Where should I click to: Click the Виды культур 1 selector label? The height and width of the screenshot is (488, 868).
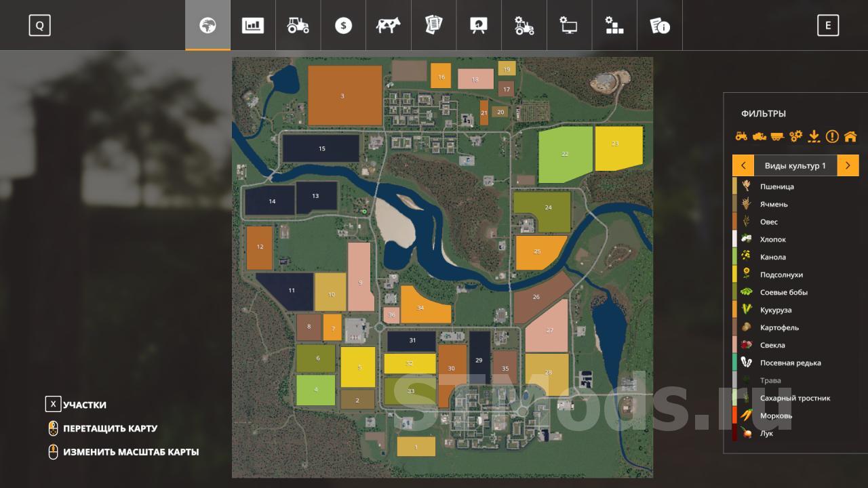tap(795, 165)
